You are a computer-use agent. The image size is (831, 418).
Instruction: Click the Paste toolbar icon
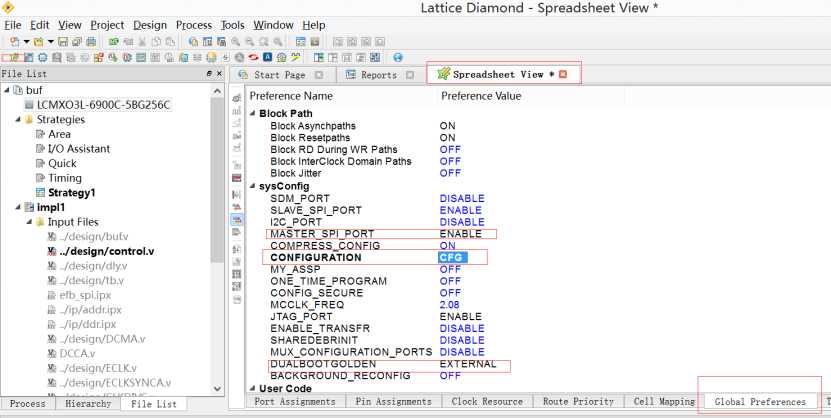click(x=170, y=42)
